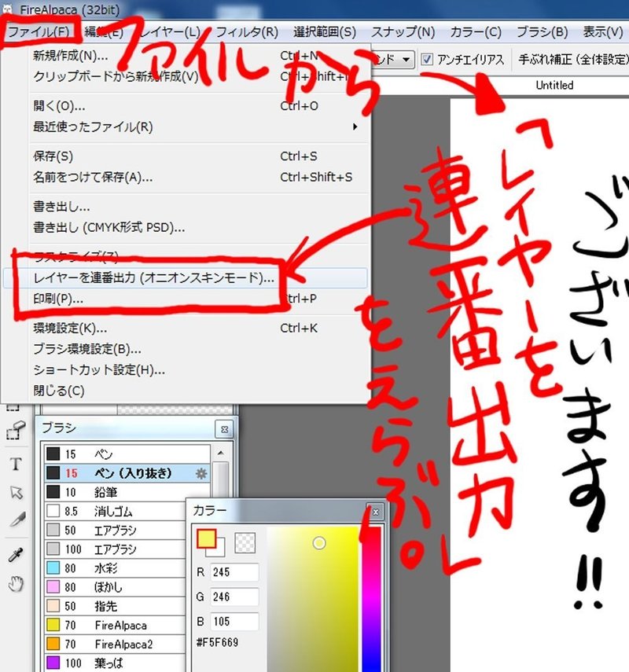
Task: Open the ファイル(F) menu
Action: click(39, 31)
